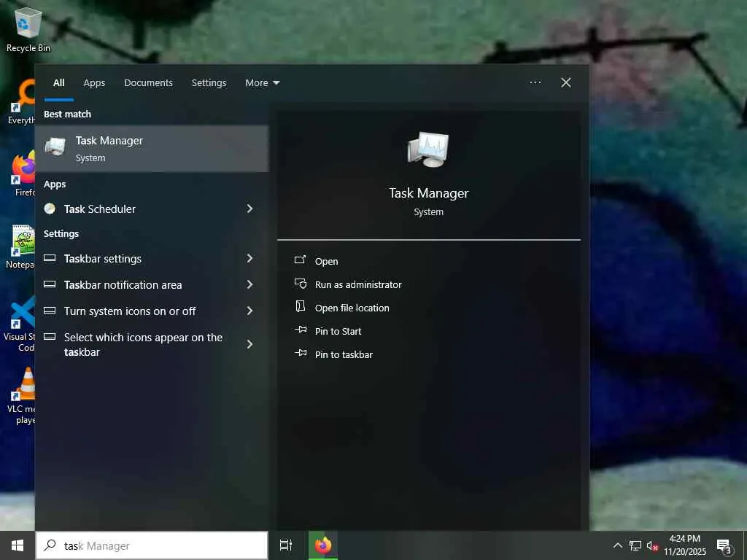Expand Taskbar notification area result arrow

point(249,284)
